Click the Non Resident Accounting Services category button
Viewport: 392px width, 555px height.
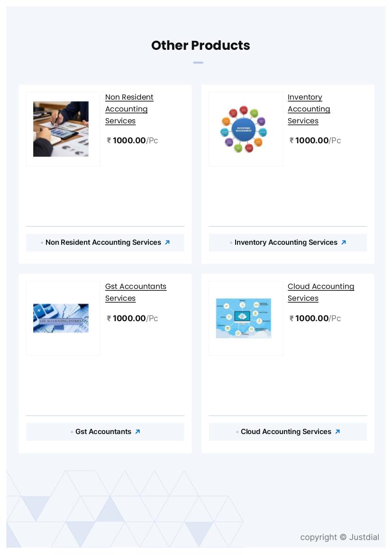(105, 242)
